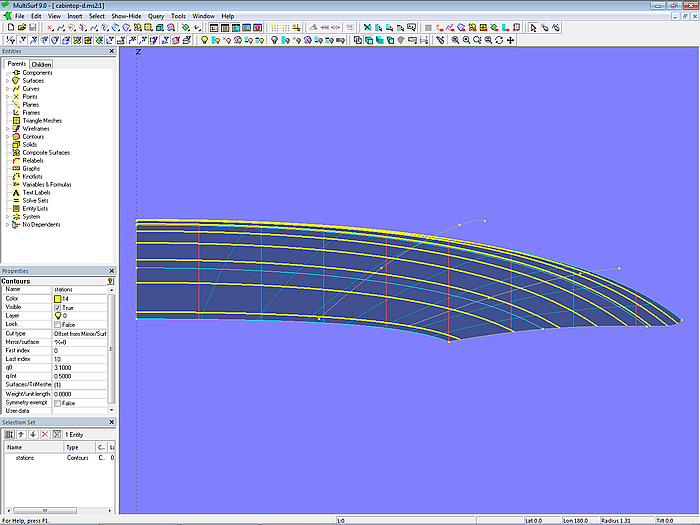Move selection up with arrow icon
This screenshot has width=700, height=525.
(20, 434)
